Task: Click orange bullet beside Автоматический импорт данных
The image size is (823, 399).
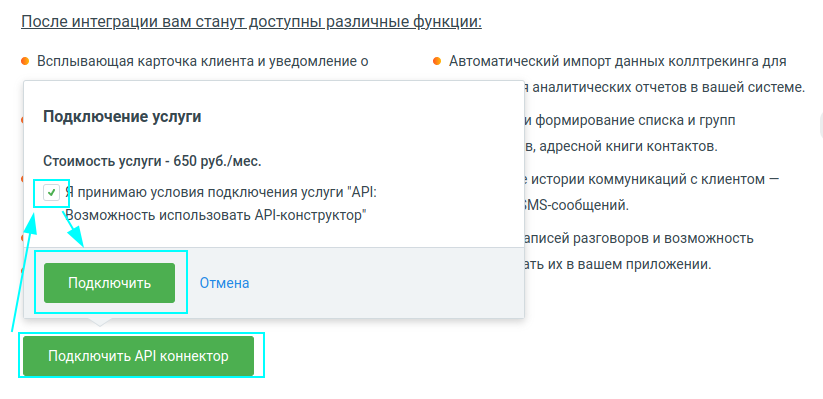Action: (x=437, y=61)
